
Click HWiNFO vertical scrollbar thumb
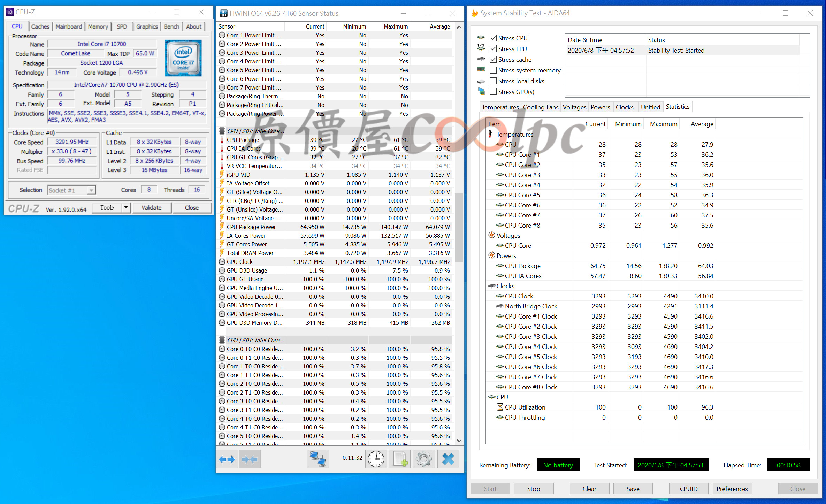click(x=459, y=227)
